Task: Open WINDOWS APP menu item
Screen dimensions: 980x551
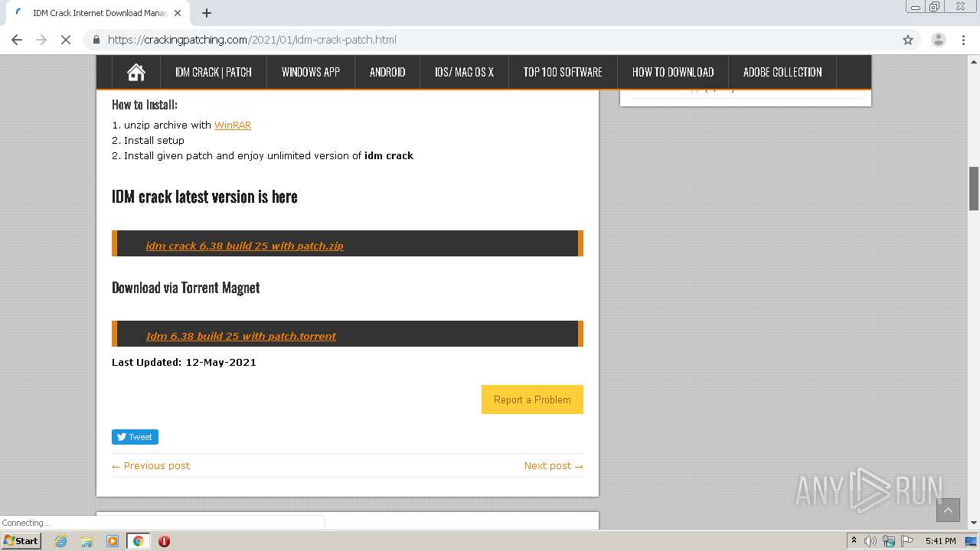Action: tap(311, 72)
